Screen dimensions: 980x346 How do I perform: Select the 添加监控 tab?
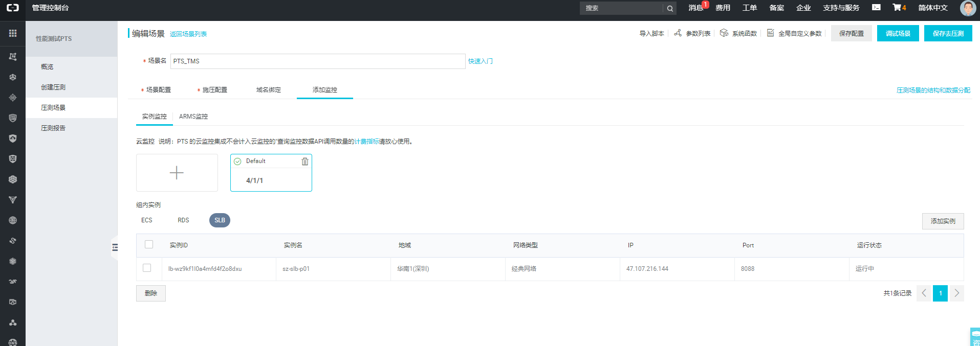pos(325,90)
